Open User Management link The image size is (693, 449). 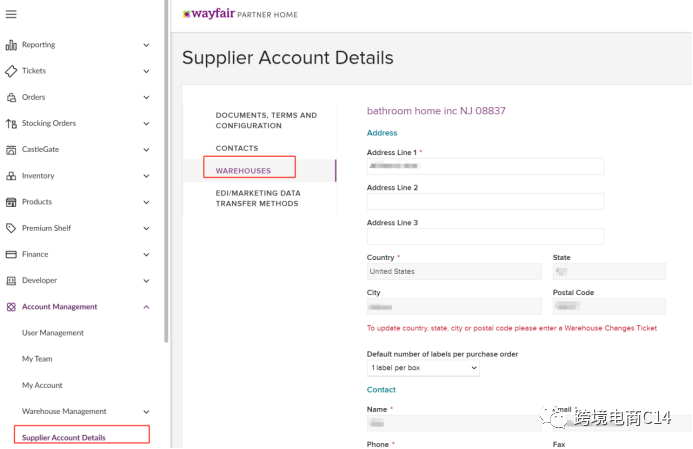point(53,333)
